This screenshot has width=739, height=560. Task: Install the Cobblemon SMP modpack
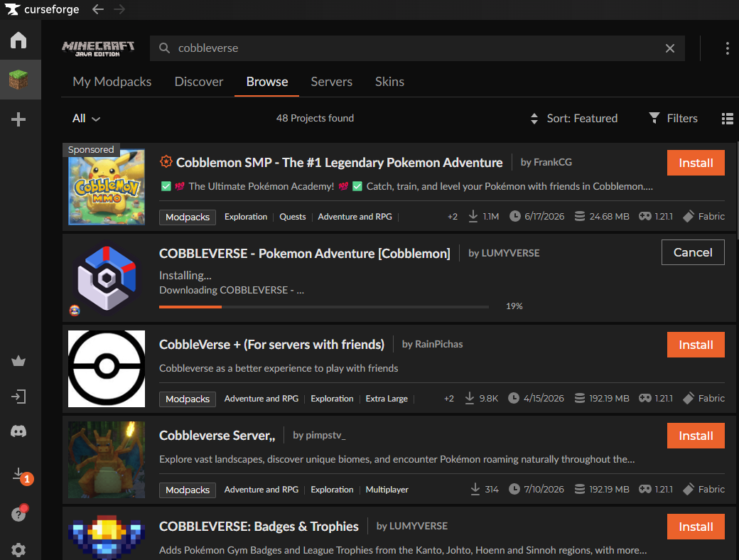[x=696, y=163]
